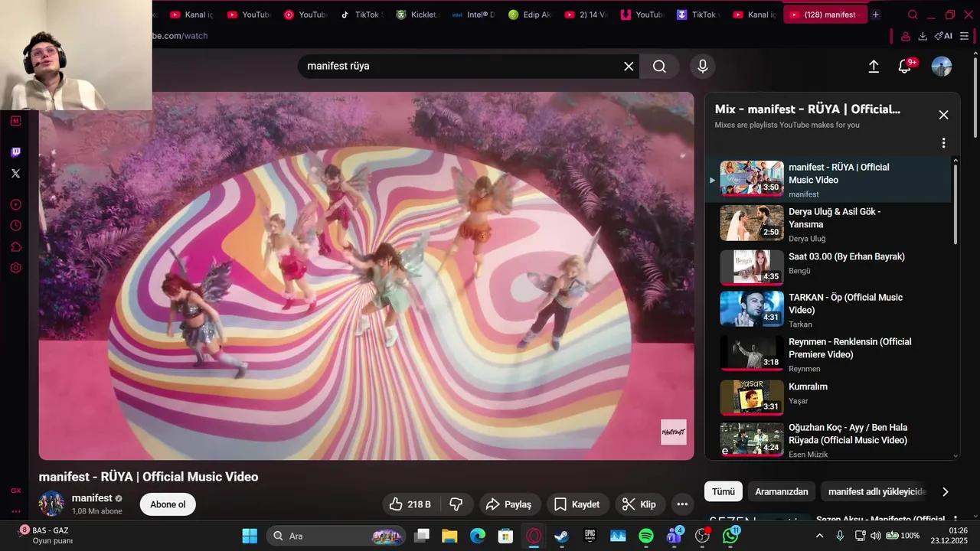Open Steam from the taskbar
980x551 pixels.
562,536
